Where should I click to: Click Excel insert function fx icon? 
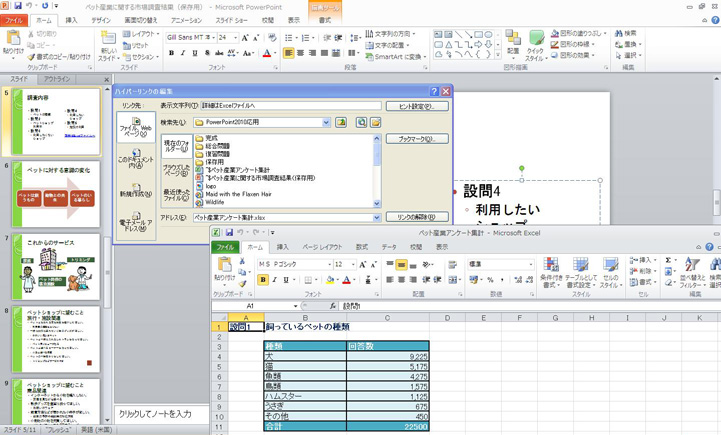pyautogui.click(x=333, y=306)
